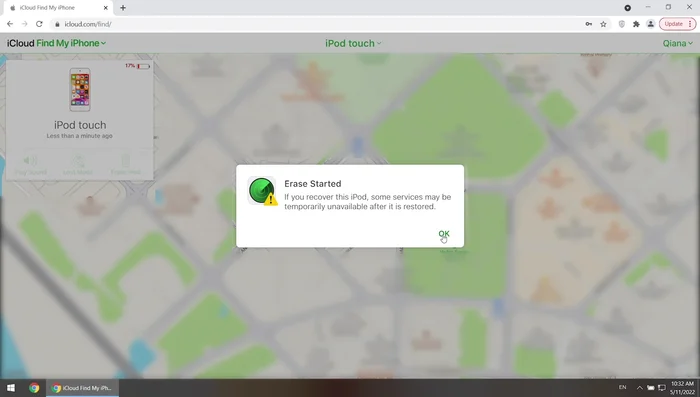Image resolution: width=700 pixels, height=397 pixels.
Task: Select iCloud Find My iPhone taskbar window
Action: click(x=83, y=388)
